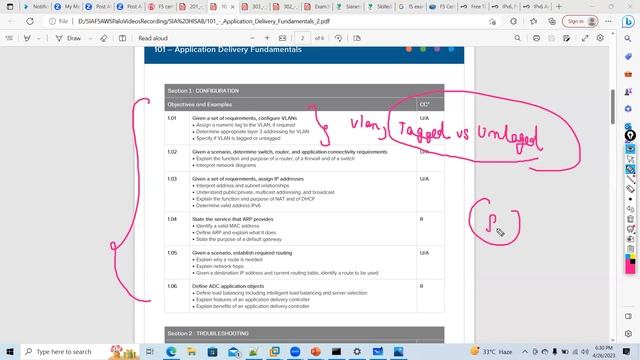Start Read aloud
This screenshot has width=640, height=360.
pos(153,38)
